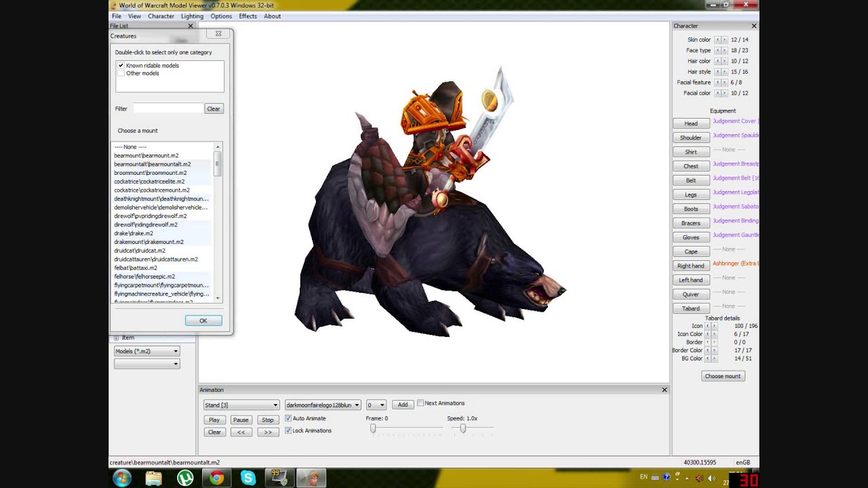The image size is (868, 488).
Task: Click the mount list vertical scrollbar
Action: pyautogui.click(x=218, y=222)
